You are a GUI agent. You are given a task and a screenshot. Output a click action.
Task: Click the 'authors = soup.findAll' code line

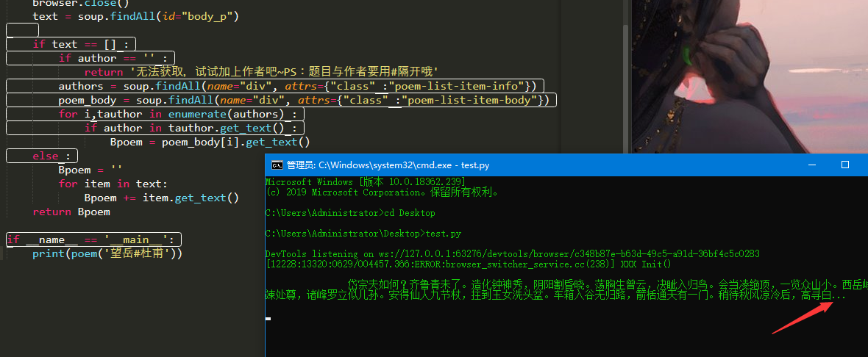[x=298, y=86]
